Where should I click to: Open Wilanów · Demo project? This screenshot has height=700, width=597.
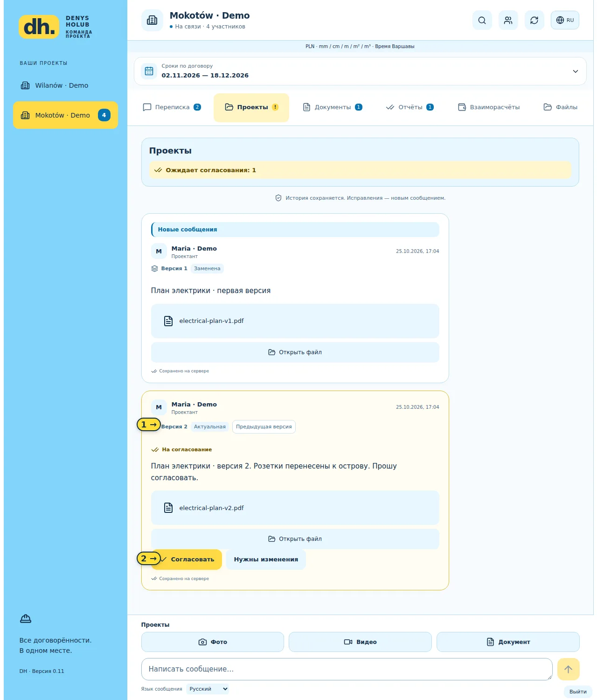coord(65,85)
